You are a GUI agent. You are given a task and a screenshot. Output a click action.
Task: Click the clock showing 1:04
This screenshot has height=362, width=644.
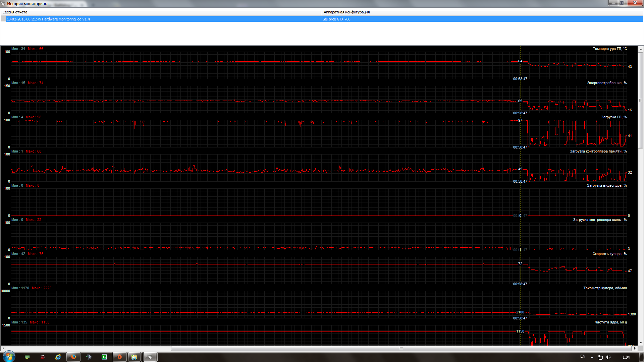pyautogui.click(x=626, y=357)
